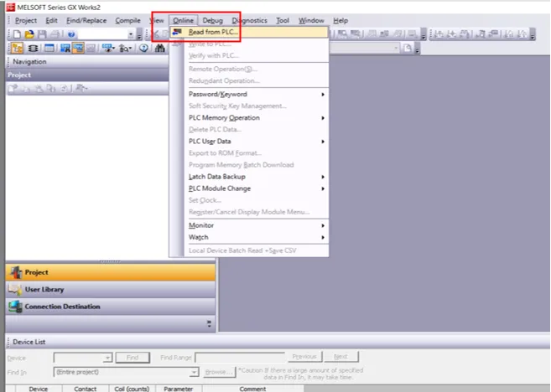The width and height of the screenshot is (551, 392).
Task: Select Read from PLC menu entry
Action: pyautogui.click(x=249, y=32)
